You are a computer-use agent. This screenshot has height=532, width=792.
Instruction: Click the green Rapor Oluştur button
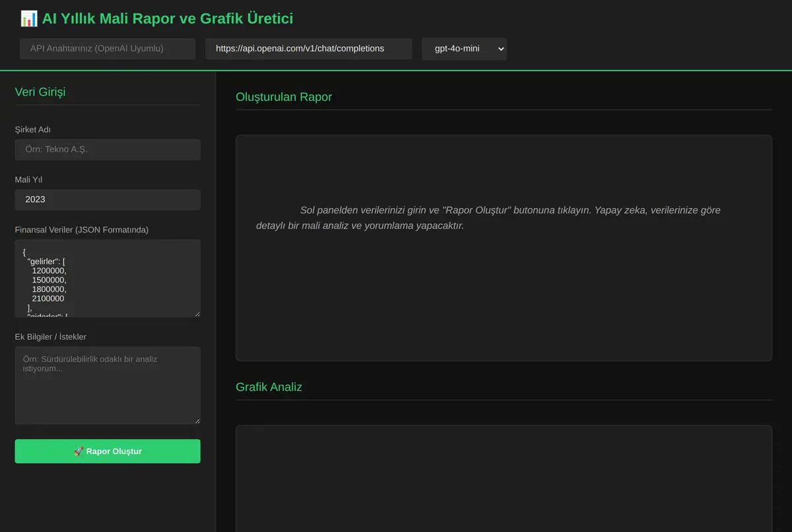[108, 451]
